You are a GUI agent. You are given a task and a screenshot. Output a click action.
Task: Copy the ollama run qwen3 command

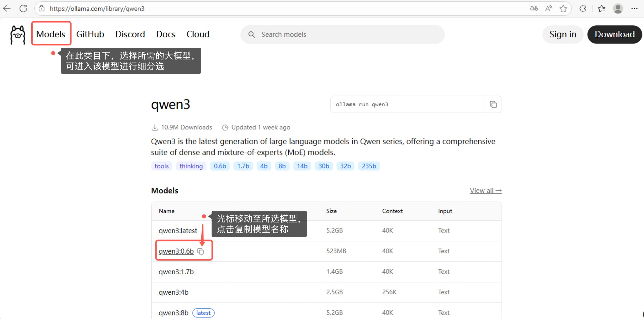coord(493,104)
